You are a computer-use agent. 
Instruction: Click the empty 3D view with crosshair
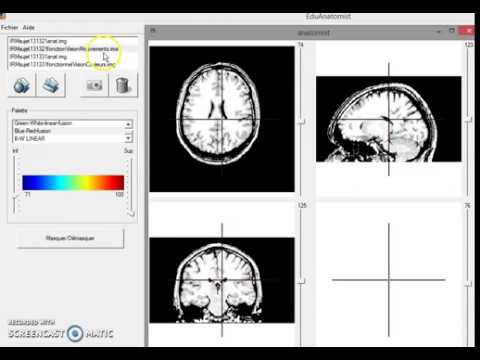(389, 280)
